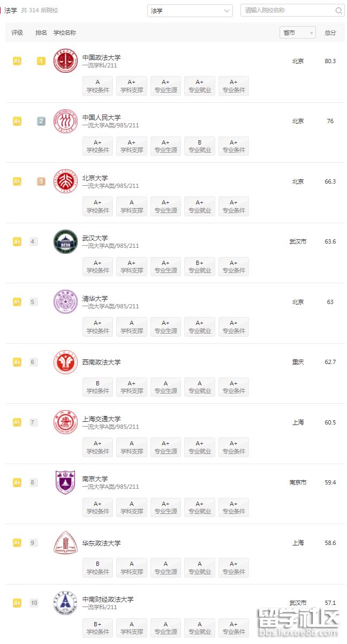This screenshot has width=347, height=644.
Task: Click 学校条件 B rating for 西南政法大学
Action: click(97, 387)
